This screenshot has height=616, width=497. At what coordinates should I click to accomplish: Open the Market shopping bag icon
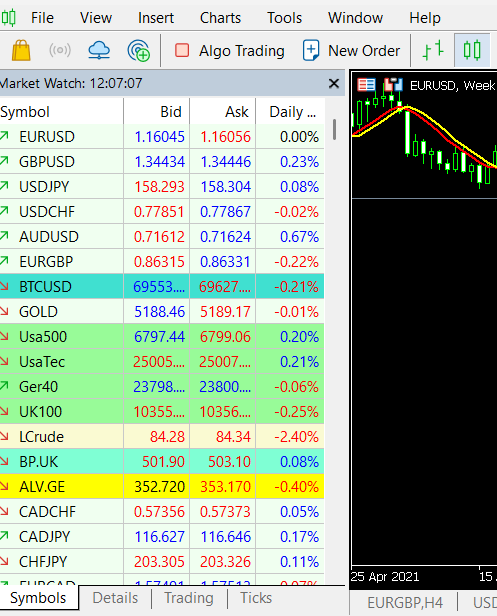21,50
